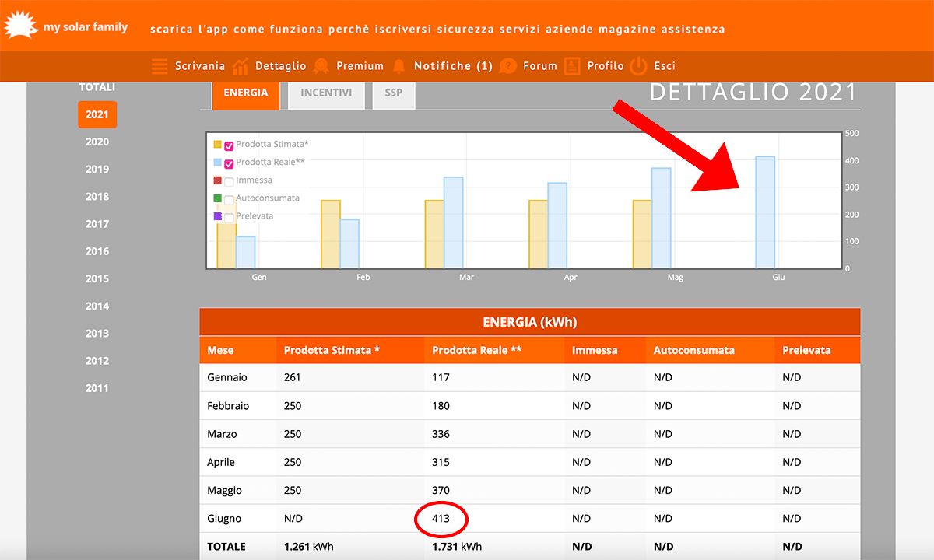Toggle the Prodotta Reale checkbox

pos(229,163)
